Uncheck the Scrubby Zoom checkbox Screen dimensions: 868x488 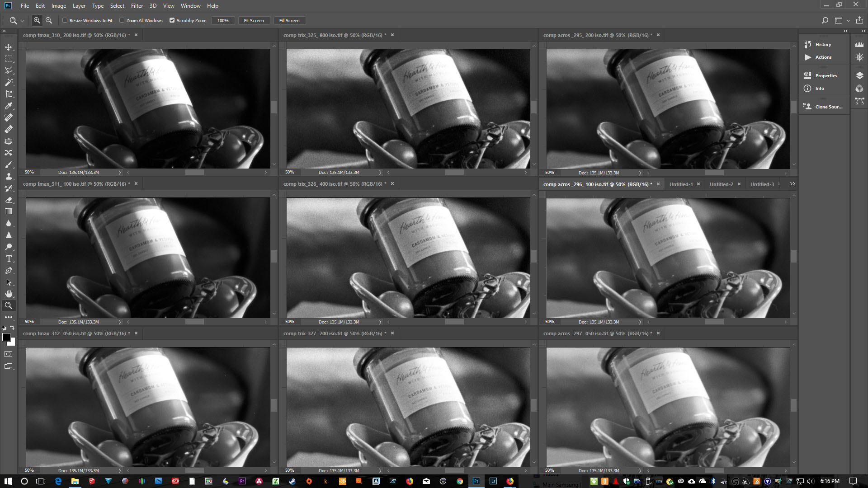point(172,20)
